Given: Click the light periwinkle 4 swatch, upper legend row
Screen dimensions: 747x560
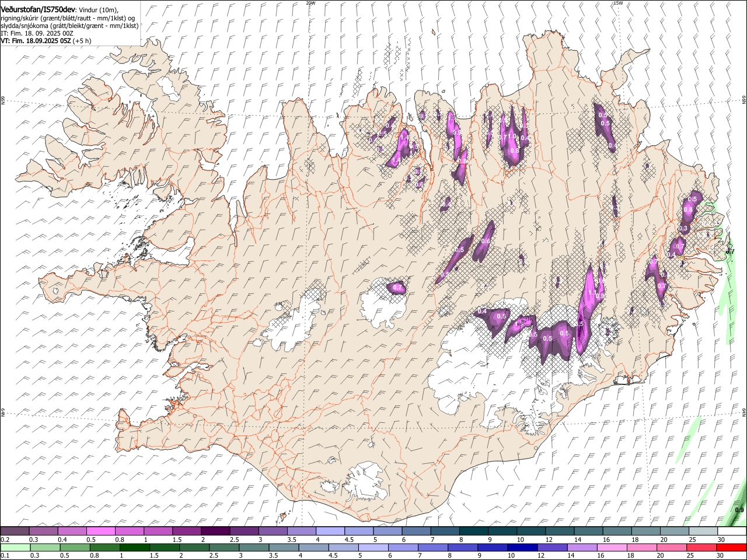Looking at the screenshot, I should [x=330, y=531].
